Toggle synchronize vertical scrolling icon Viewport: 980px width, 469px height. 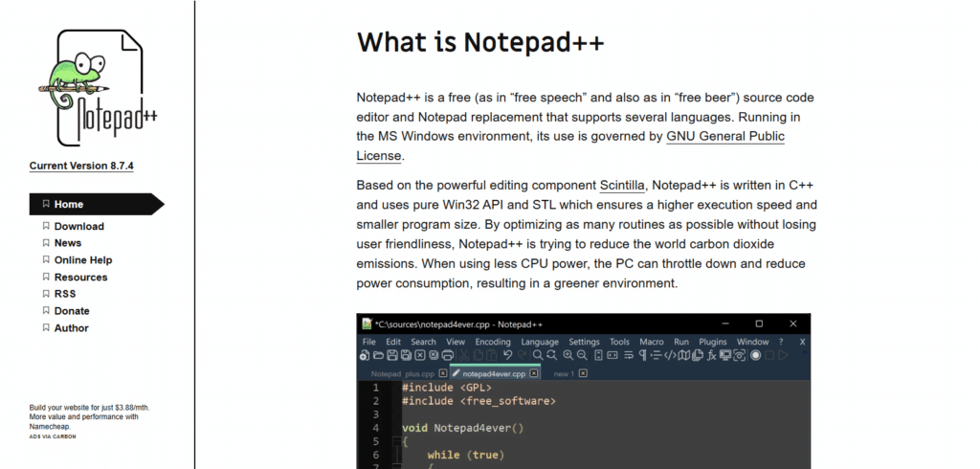click(x=598, y=355)
